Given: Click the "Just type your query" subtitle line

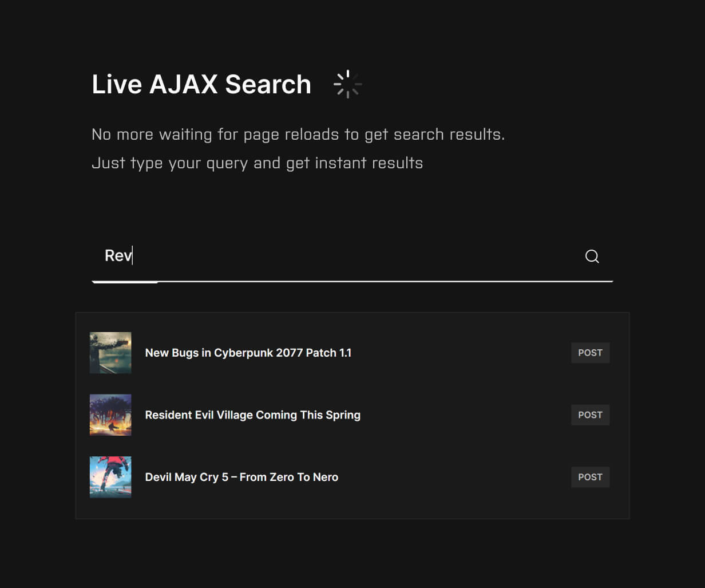Looking at the screenshot, I should pos(258,163).
